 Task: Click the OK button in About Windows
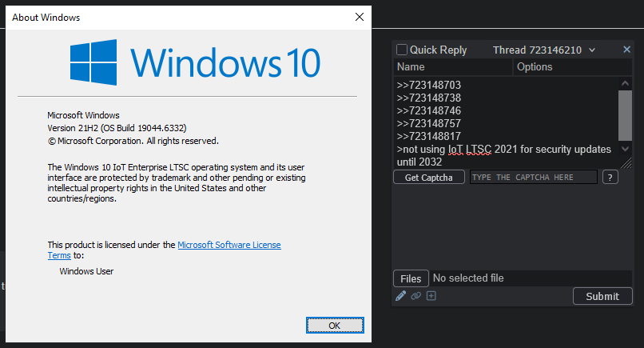point(335,326)
